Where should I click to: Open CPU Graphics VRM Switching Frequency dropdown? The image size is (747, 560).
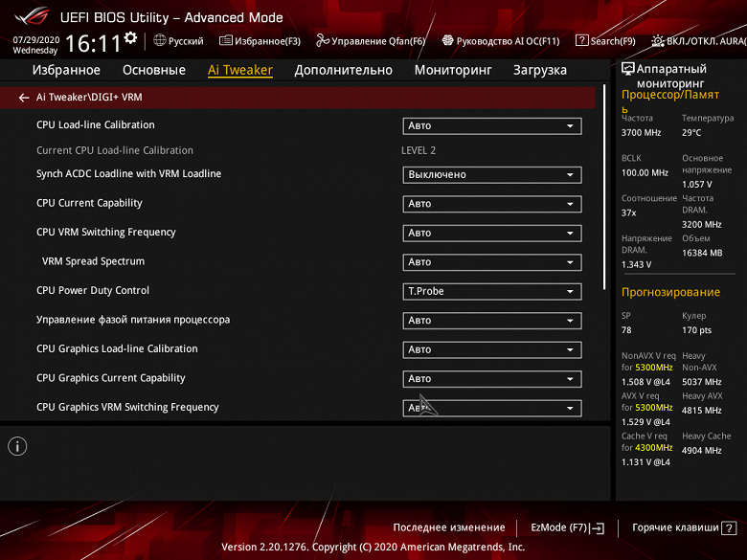(x=492, y=408)
